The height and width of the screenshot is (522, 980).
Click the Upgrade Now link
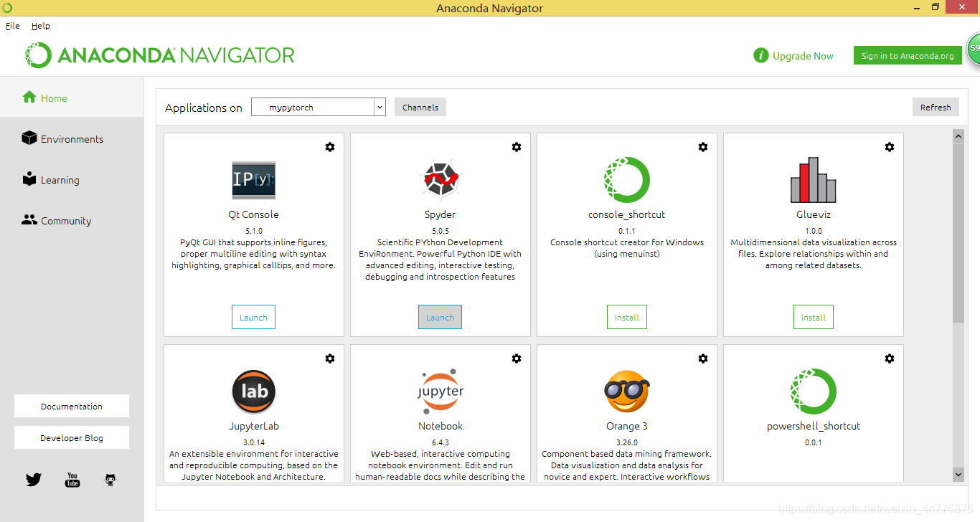[803, 56]
